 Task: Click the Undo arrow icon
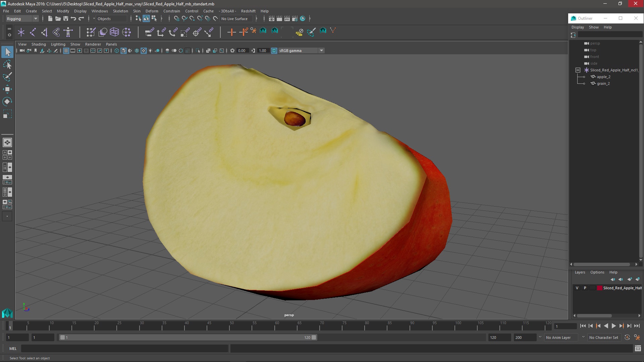pyautogui.click(x=73, y=19)
